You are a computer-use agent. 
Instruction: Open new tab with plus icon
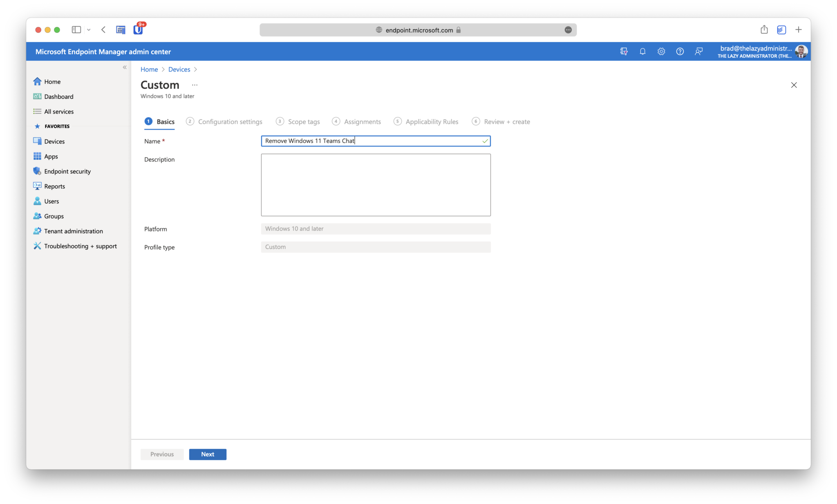coord(799,29)
